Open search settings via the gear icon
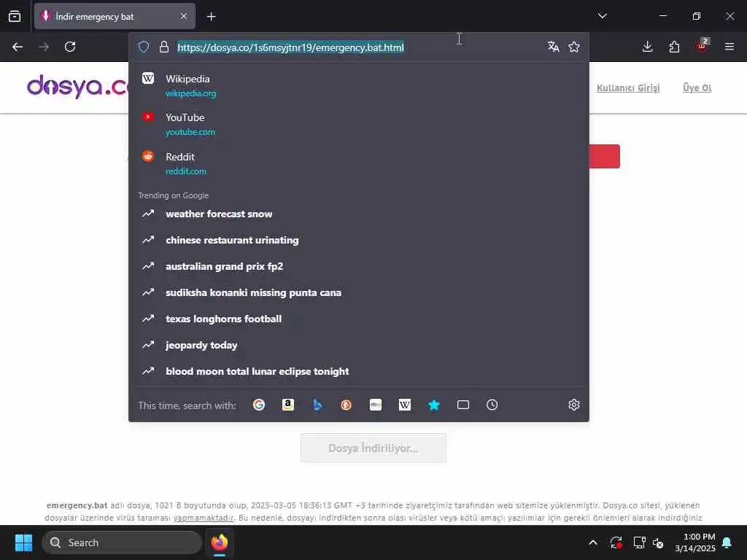 click(574, 405)
